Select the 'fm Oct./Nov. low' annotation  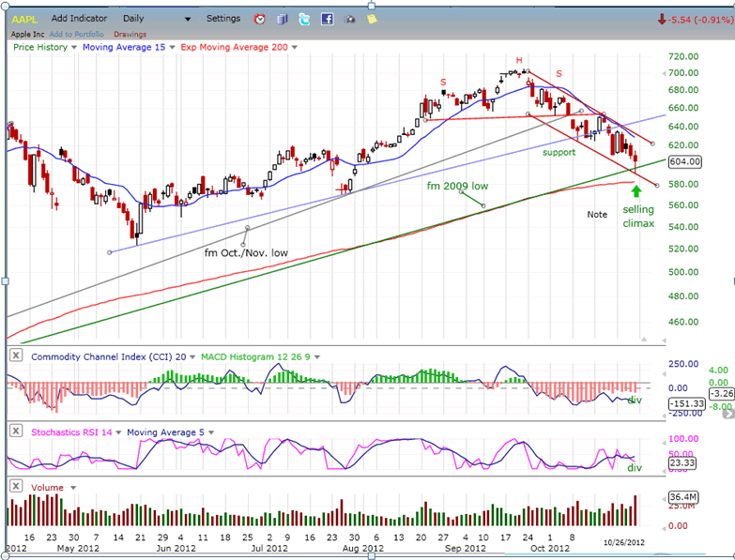coord(246,253)
